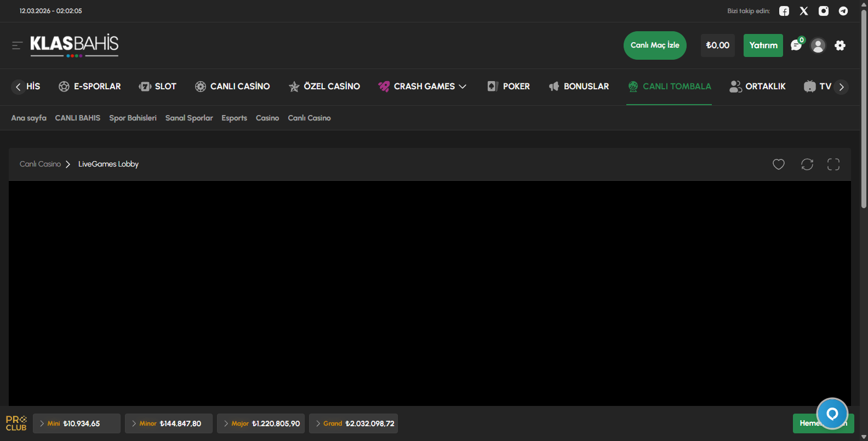
Task: Open the user profile avatar
Action: [818, 45]
